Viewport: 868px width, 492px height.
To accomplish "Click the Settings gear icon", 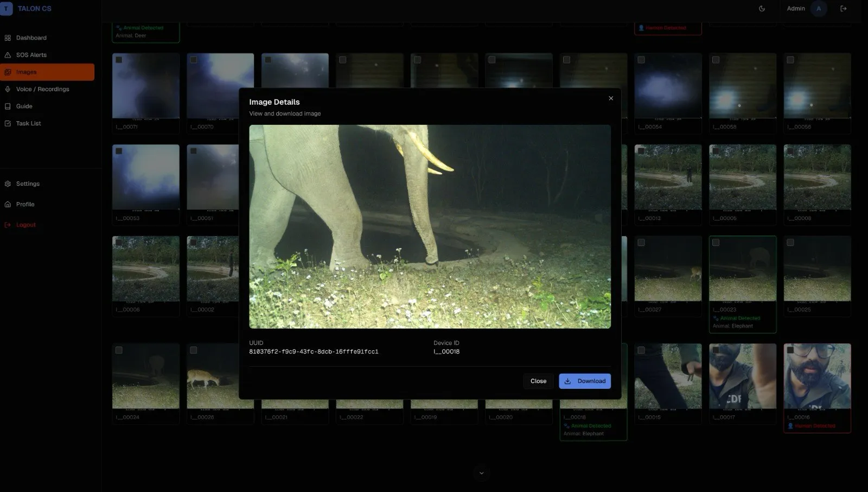I will tap(8, 184).
